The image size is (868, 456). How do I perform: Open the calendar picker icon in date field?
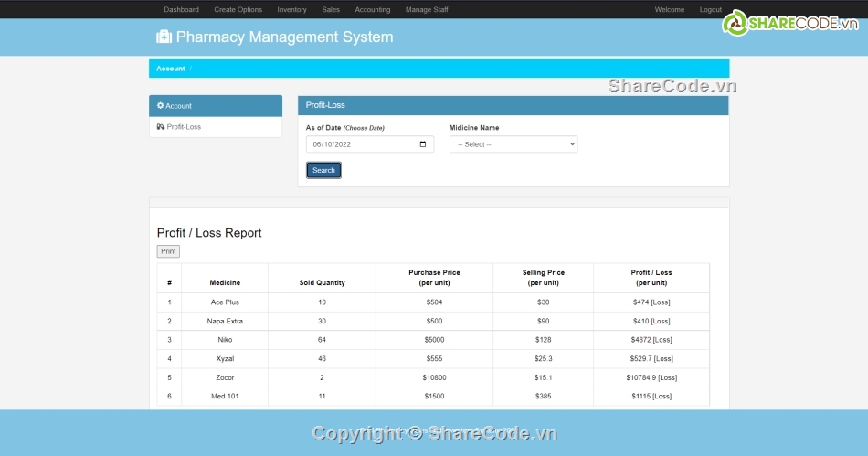coord(422,144)
